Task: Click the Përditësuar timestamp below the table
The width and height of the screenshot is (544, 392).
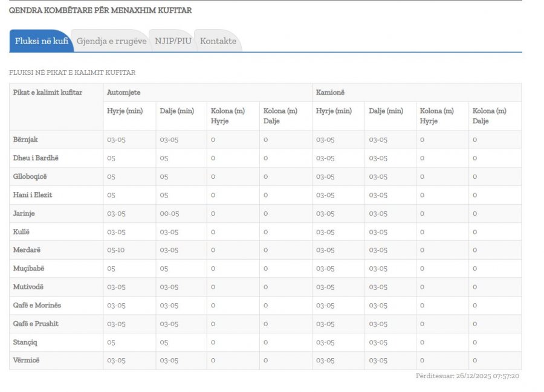Action: (x=467, y=376)
